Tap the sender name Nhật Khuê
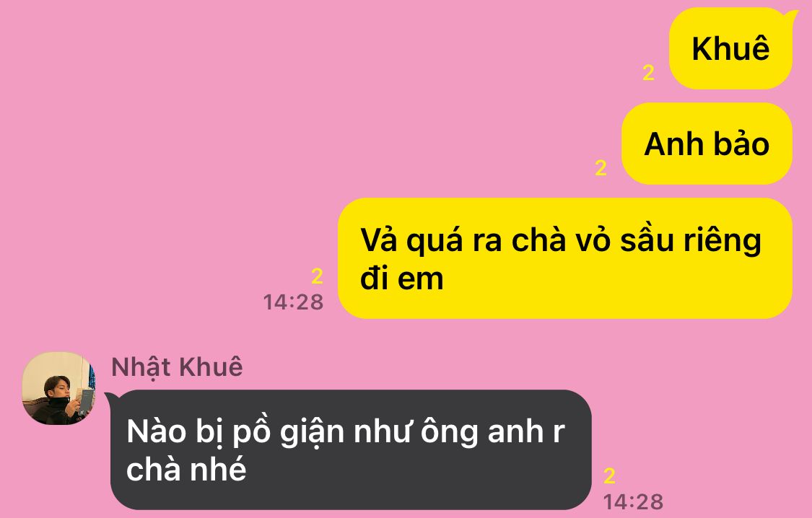Viewport: 812px width, 518px height. [177, 367]
